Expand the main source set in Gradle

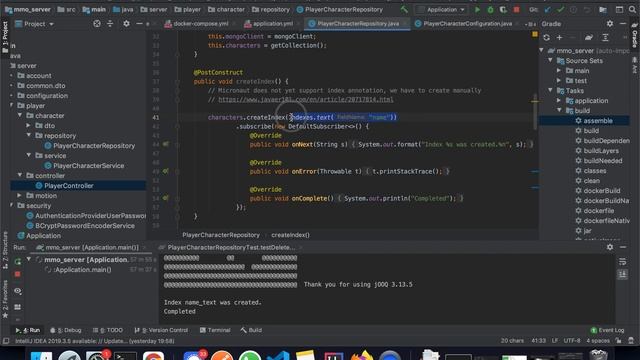[x=559, y=71]
